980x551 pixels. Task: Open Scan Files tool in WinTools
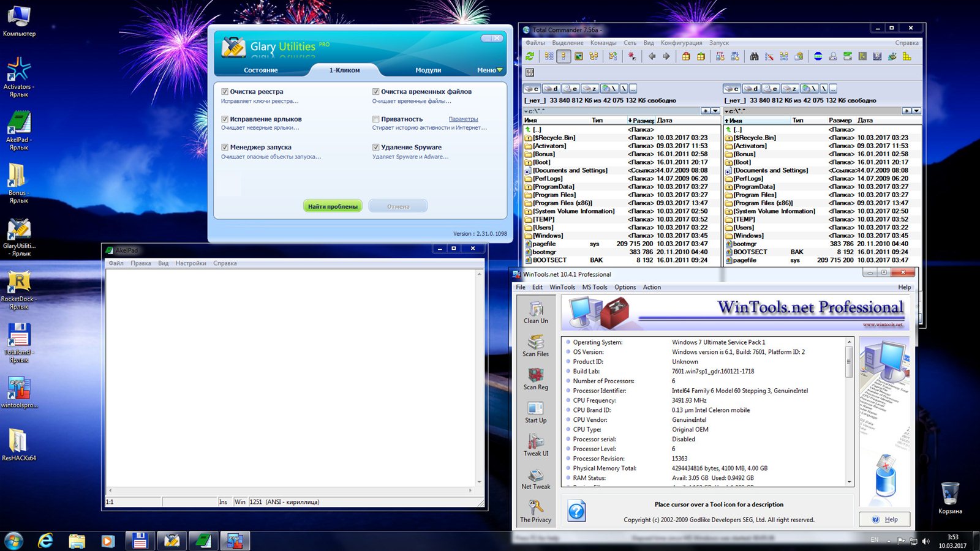[535, 345]
